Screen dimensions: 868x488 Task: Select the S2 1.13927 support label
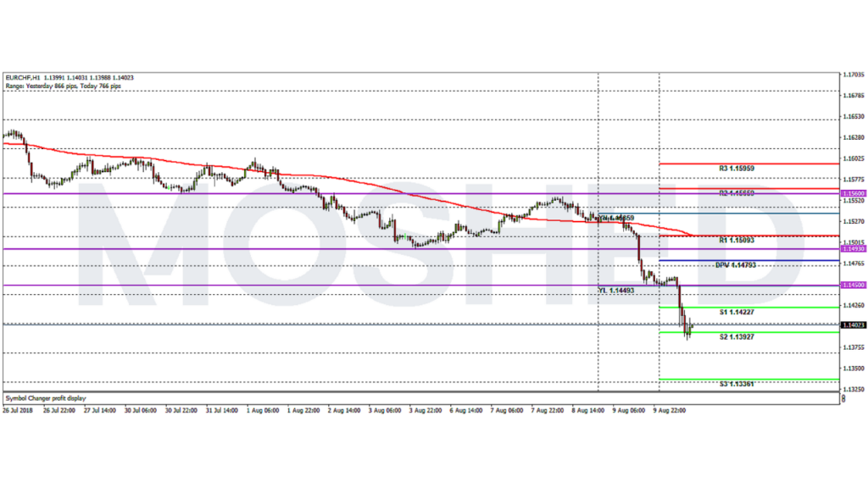(x=737, y=336)
